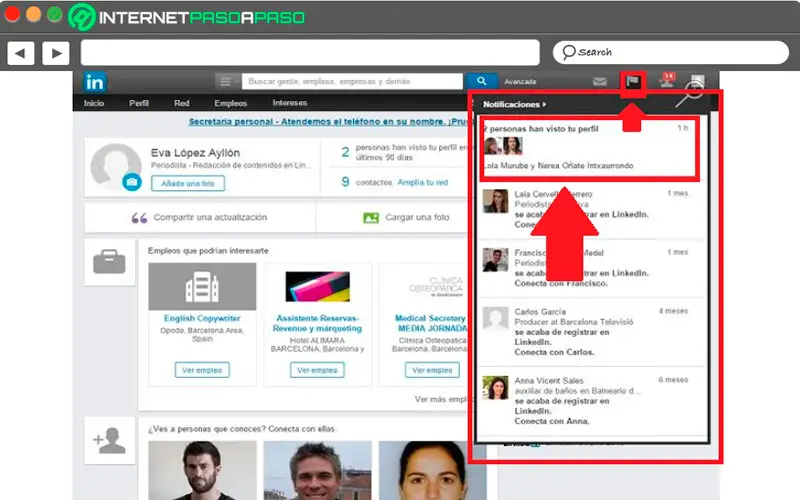Screen dimensions: 800x500
Task: Click the picture icon for Cargar una foto
Action: coord(371,218)
